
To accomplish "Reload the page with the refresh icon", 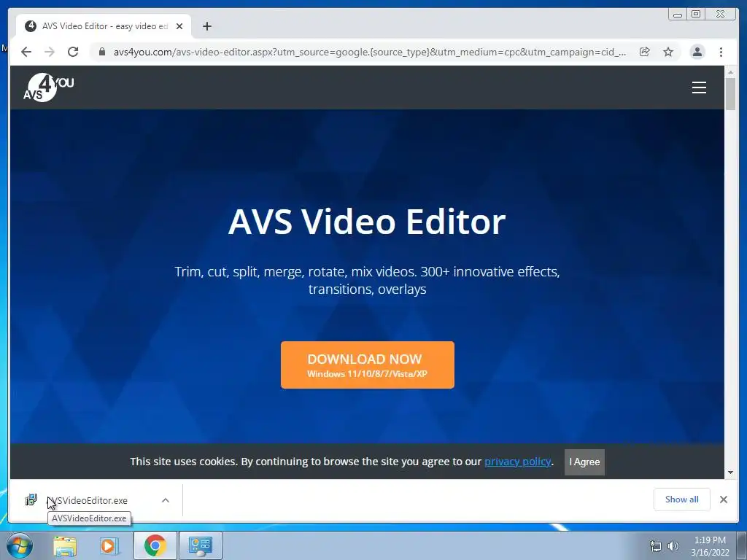I will pos(73,52).
